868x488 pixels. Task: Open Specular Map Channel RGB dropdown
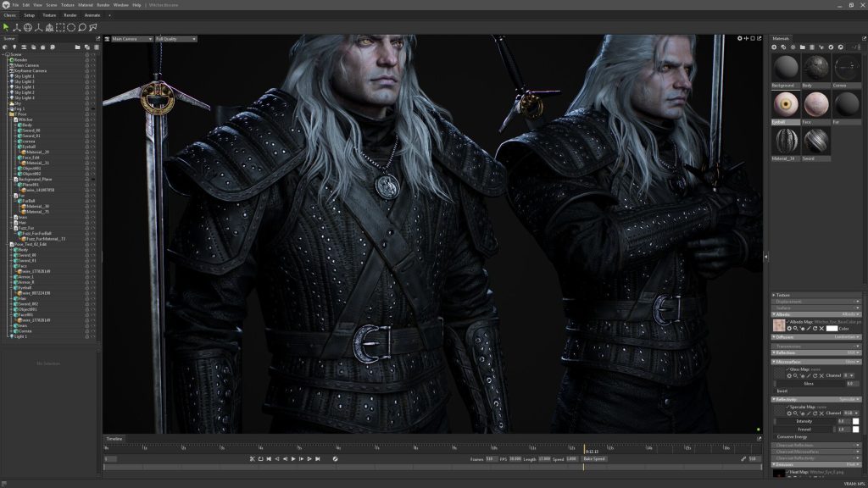click(x=851, y=413)
